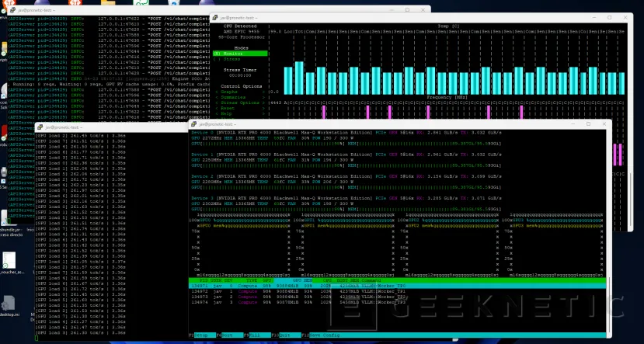The height and width of the screenshot is (344, 644).
Task: Select Monitor mode in s-tui
Action: coord(240,54)
